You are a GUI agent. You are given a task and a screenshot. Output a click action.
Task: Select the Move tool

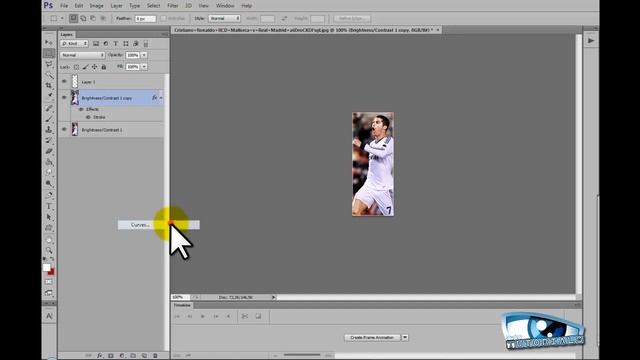(49, 42)
